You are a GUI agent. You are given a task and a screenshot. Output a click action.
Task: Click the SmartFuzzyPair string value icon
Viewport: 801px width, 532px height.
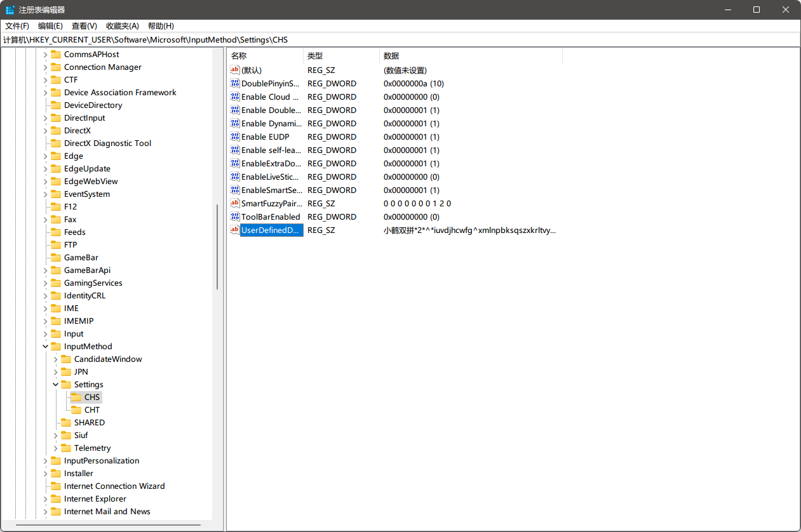[x=234, y=204]
